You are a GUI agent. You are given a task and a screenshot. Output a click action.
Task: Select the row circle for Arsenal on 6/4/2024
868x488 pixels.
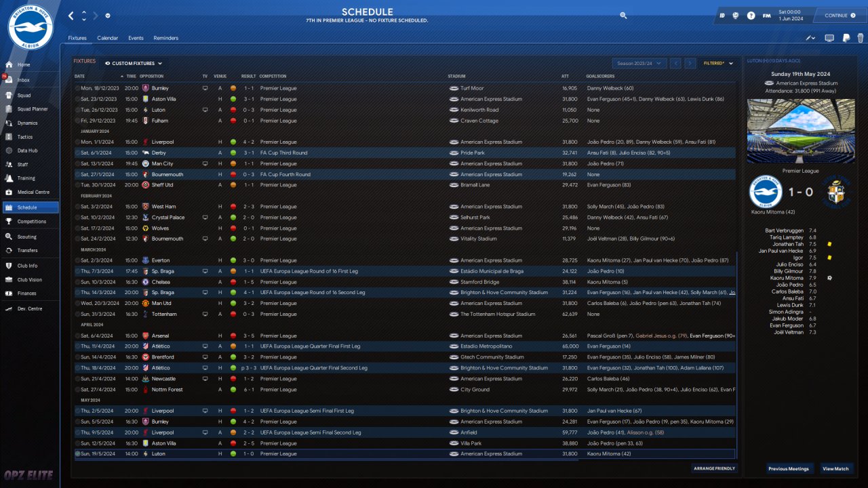coord(77,335)
